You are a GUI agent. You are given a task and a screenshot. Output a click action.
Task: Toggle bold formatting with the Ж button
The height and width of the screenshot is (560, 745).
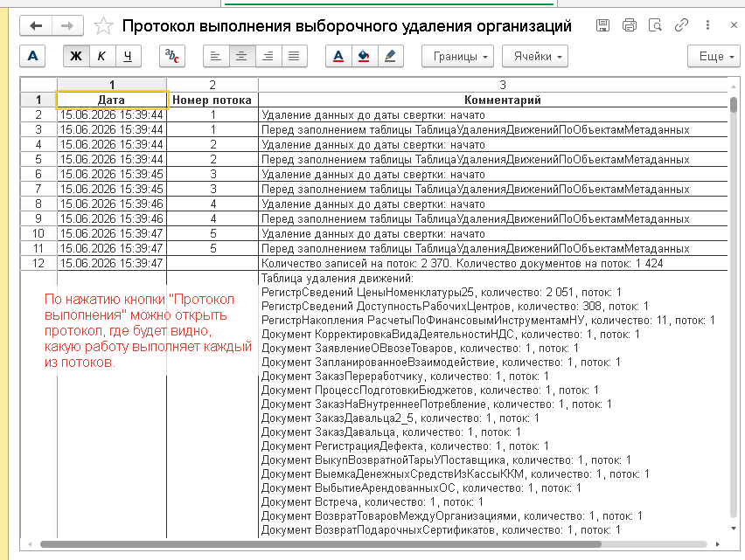pos(76,56)
